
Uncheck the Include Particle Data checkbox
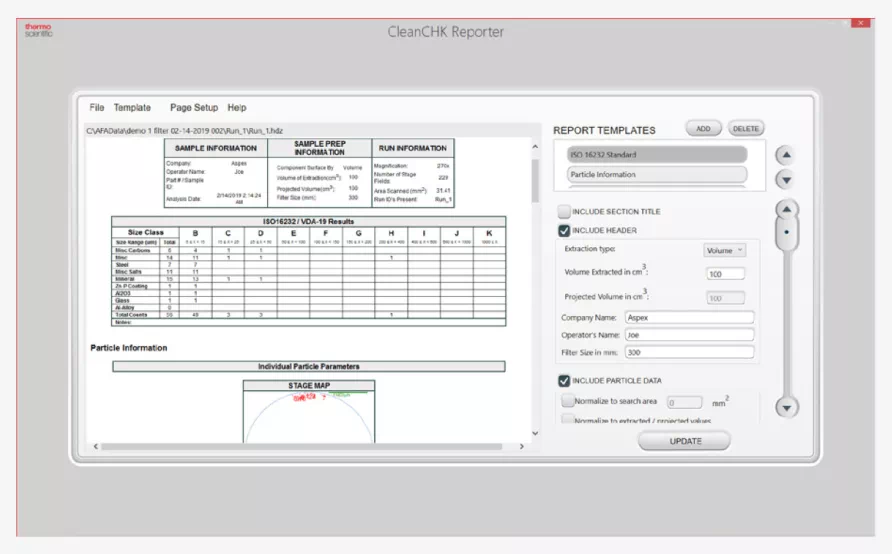pos(564,381)
